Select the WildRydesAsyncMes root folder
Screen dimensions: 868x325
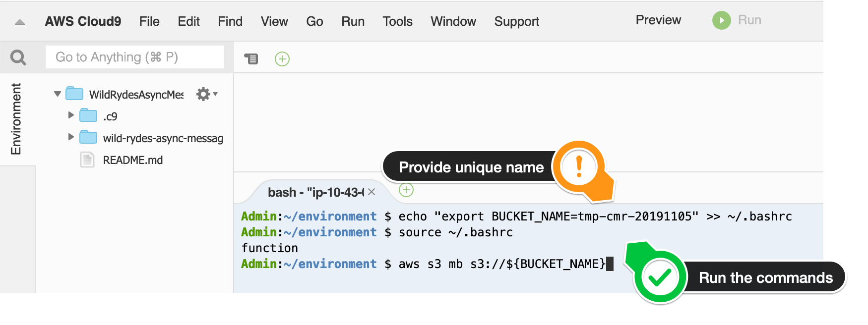(136, 94)
